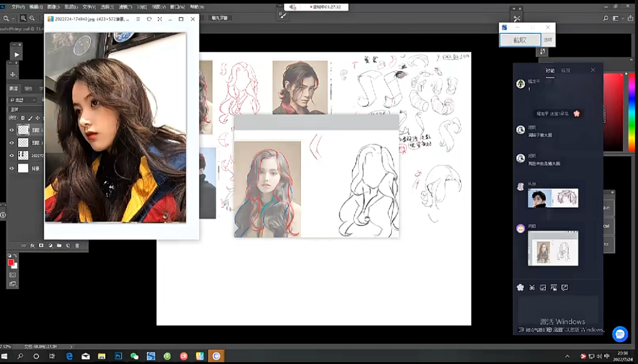The image size is (638, 364).
Task: Open the 文件 menu in the menu bar
Action: pos(18,7)
